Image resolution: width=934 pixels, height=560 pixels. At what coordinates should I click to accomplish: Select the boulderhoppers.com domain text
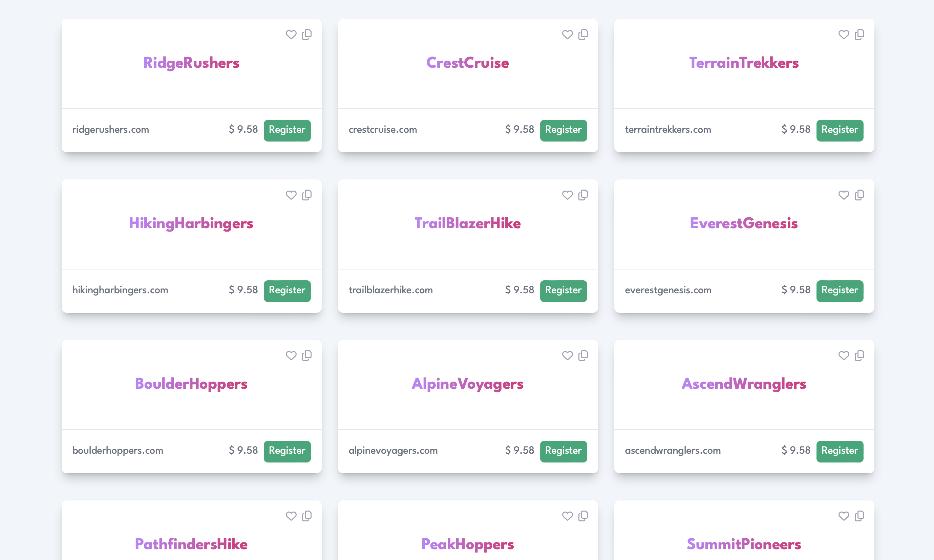point(118,451)
